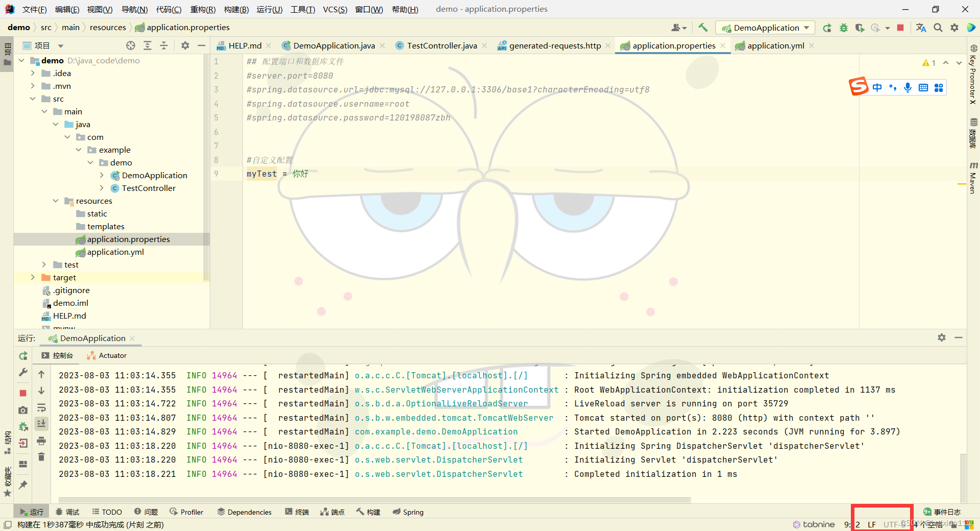The width and height of the screenshot is (980, 531).
Task: Switch Sogou input between Chinese and English
Action: pyautogui.click(x=877, y=88)
